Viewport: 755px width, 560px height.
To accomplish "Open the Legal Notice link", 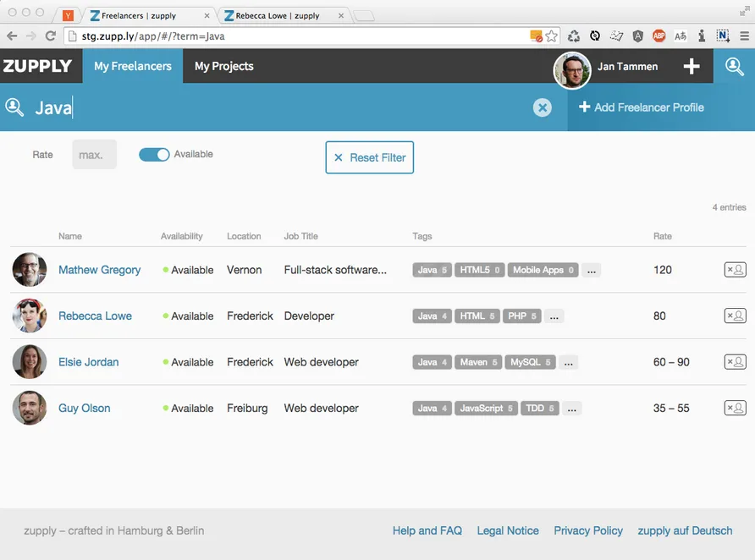I will pyautogui.click(x=508, y=530).
